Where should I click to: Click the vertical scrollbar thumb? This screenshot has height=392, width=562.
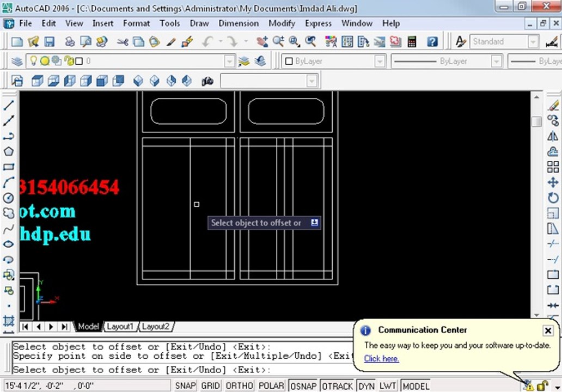[x=536, y=121]
